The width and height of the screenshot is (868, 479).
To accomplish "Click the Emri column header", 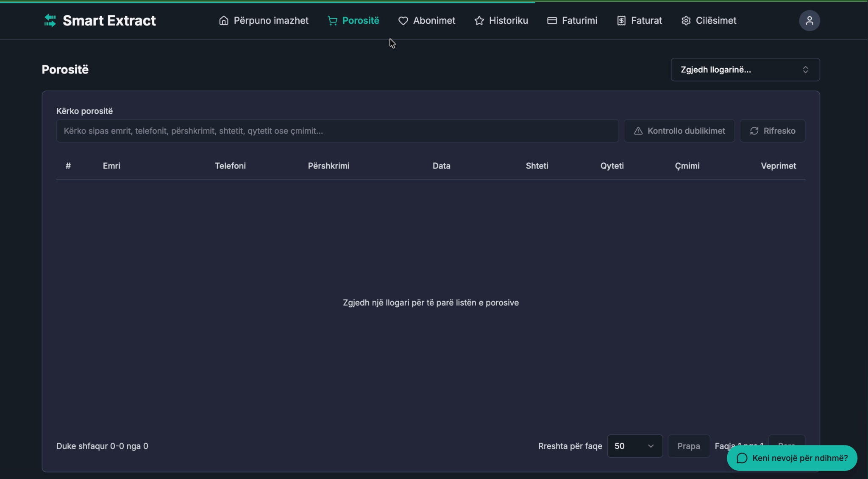I will tap(111, 166).
